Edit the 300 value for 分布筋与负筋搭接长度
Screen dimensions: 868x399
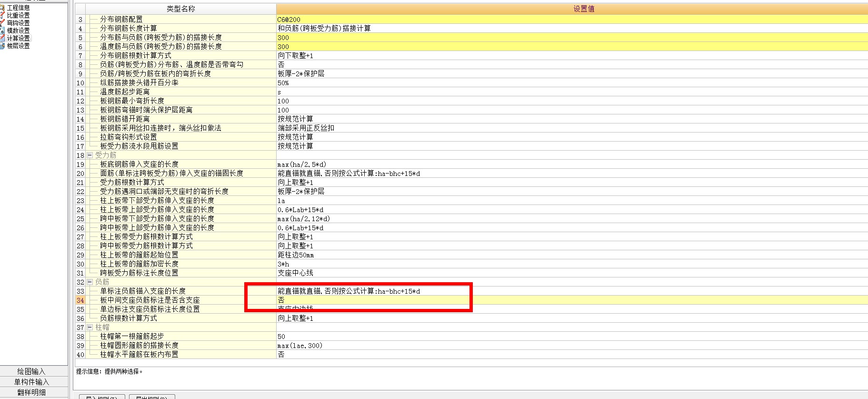(572, 38)
